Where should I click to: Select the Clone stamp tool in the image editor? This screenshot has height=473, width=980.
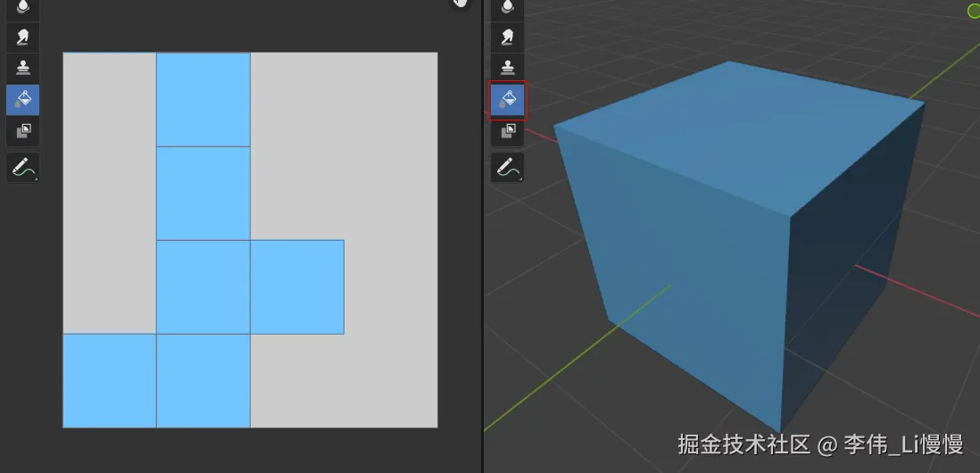[22, 69]
